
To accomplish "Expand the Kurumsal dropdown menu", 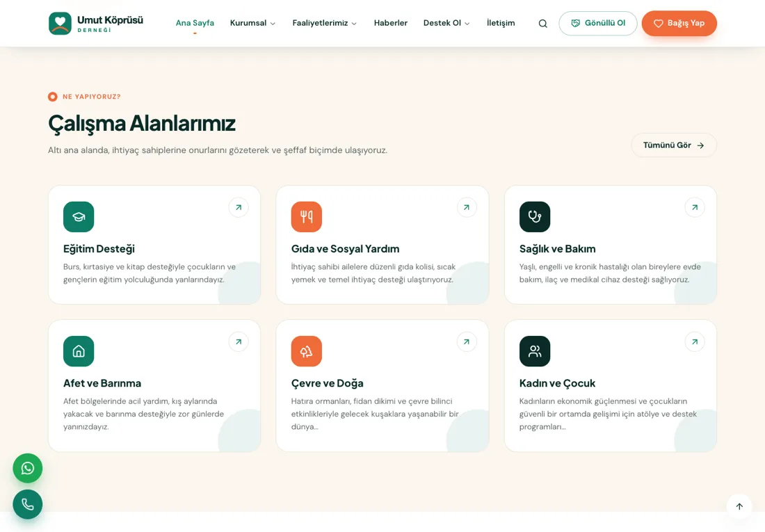I will [x=252, y=23].
